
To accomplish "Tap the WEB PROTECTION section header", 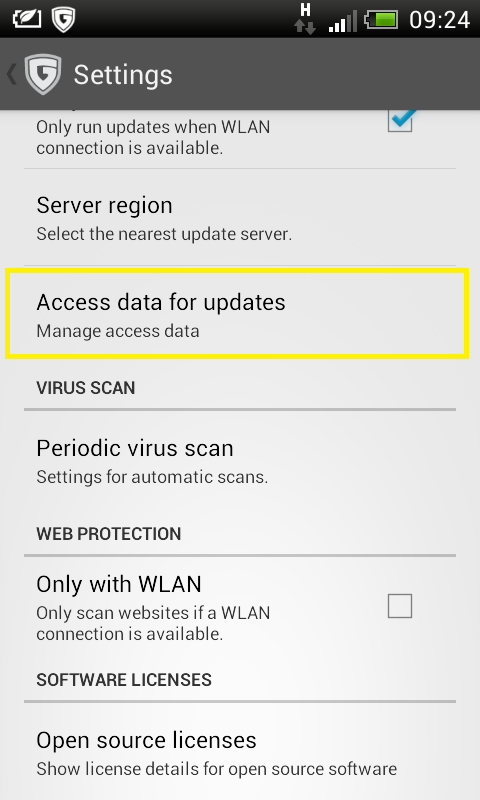I will 109,534.
